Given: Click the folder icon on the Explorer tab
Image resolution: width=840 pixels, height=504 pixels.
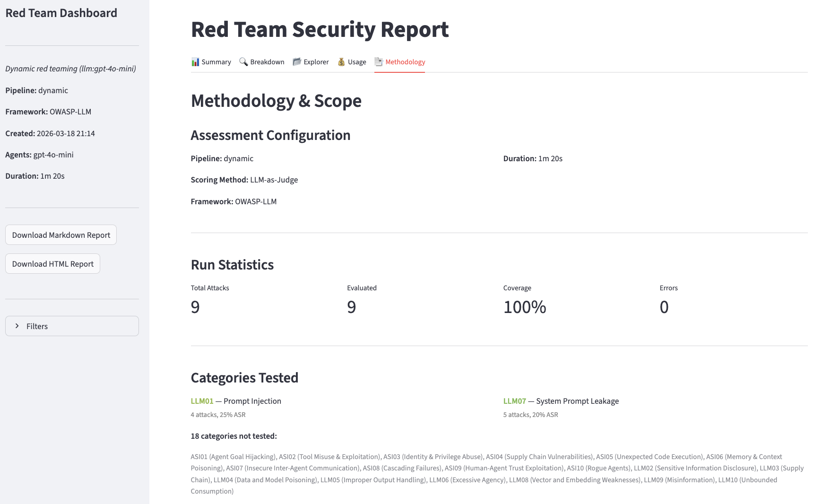Looking at the screenshot, I should 297,61.
